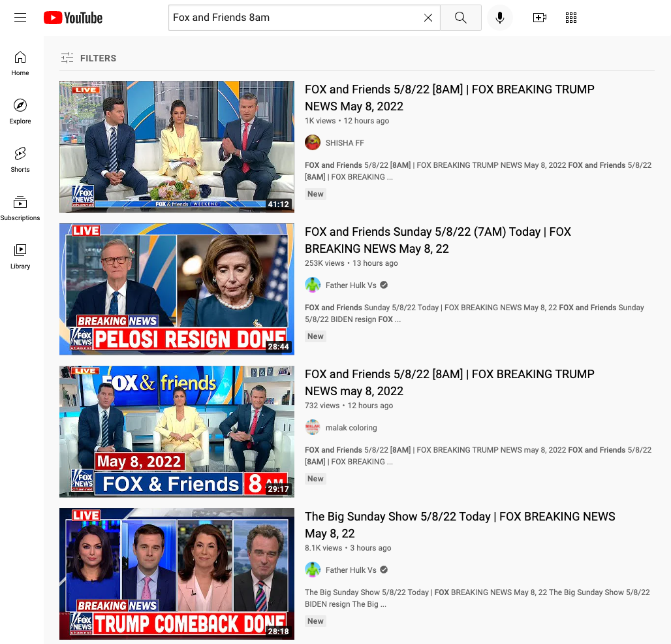Play the Pelosi Resign Done thumbnail
The height and width of the screenshot is (644, 671).
[x=176, y=289]
